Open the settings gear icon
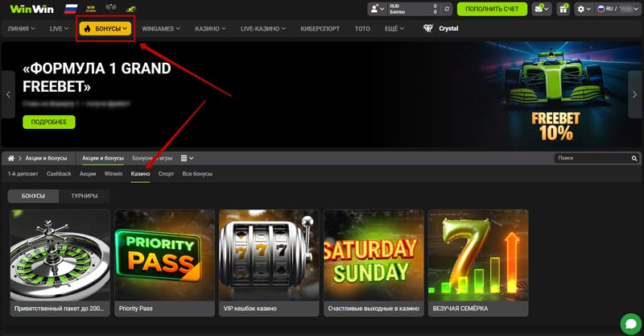The height and width of the screenshot is (336, 644). point(584,9)
